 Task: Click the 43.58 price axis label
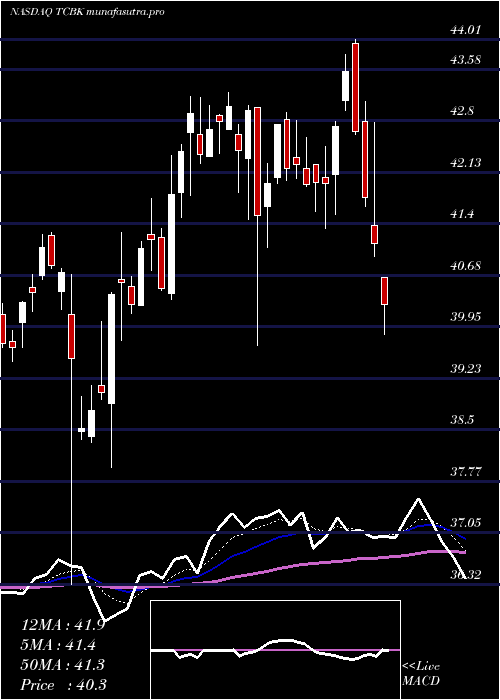(x=466, y=60)
